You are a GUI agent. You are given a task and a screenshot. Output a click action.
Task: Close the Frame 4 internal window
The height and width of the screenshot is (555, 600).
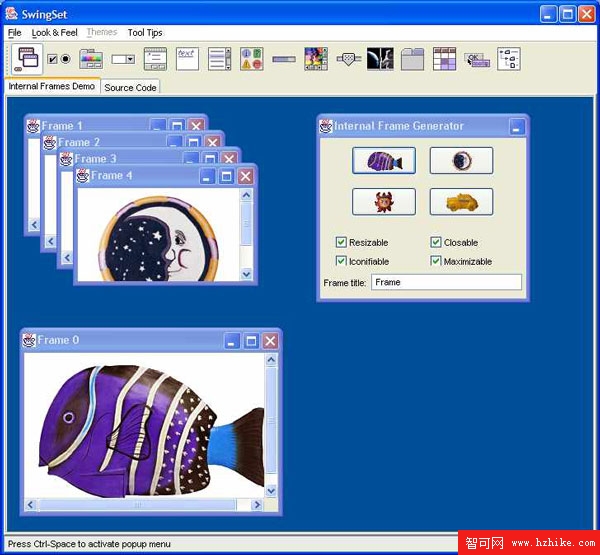(245, 176)
